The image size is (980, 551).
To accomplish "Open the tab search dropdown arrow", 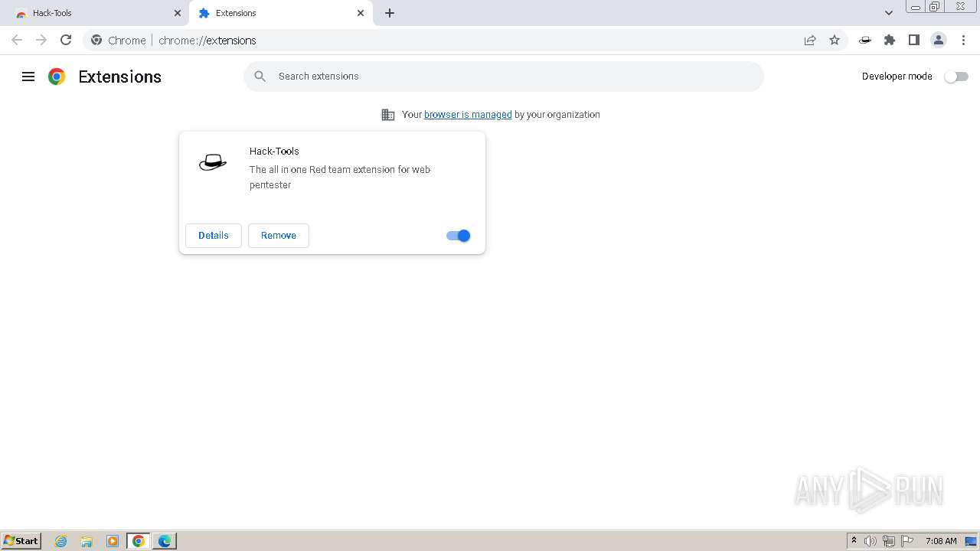I will tap(889, 13).
